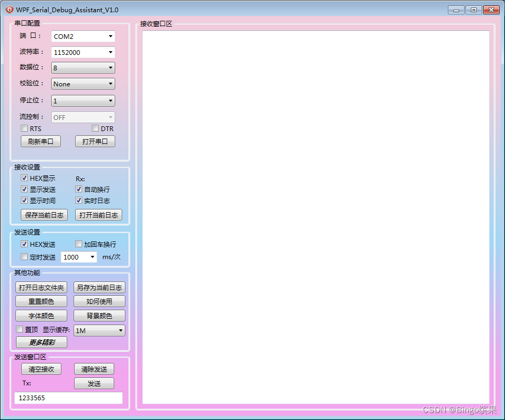The width and height of the screenshot is (505, 420).
Task: Disable the HEX显示 option
Action: [x=24, y=178]
